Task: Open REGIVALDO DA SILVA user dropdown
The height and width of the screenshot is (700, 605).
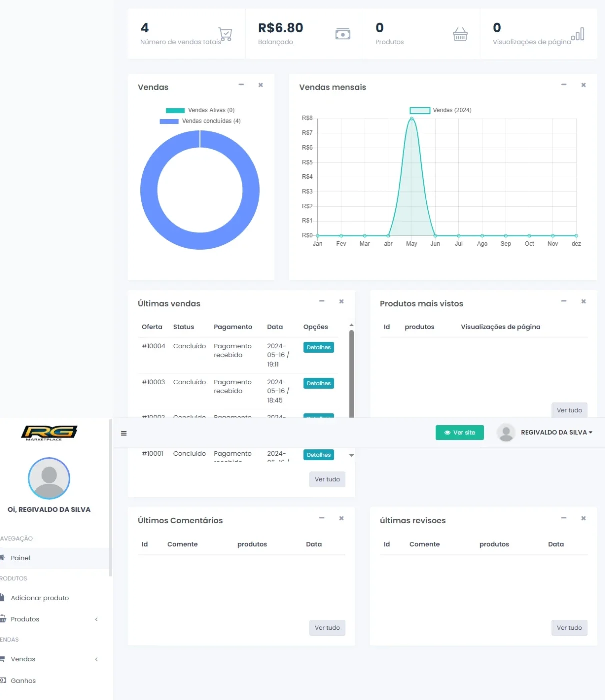Action: (556, 432)
